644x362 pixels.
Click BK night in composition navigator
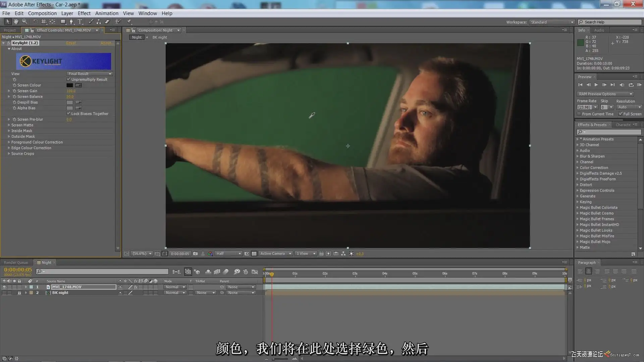pos(160,37)
